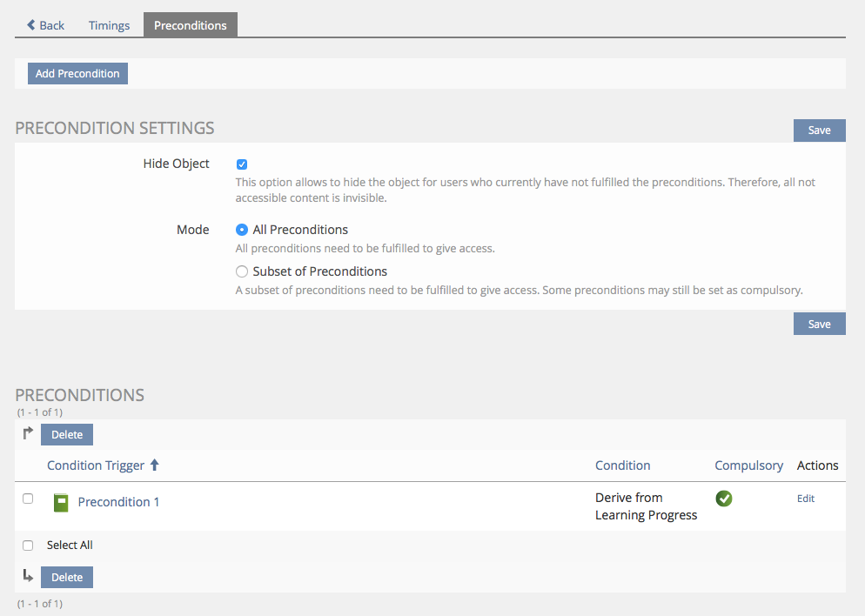Choose the Subset of Preconditions option
This screenshot has height=616, width=865.
[242, 271]
